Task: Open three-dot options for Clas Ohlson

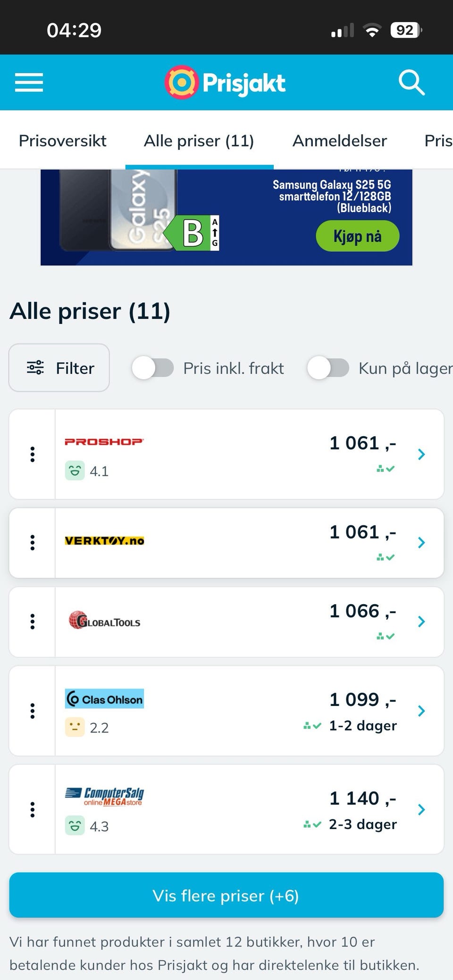Action: 33,711
